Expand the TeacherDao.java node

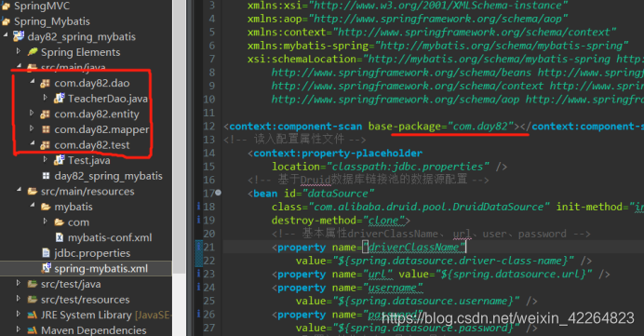[x=46, y=98]
